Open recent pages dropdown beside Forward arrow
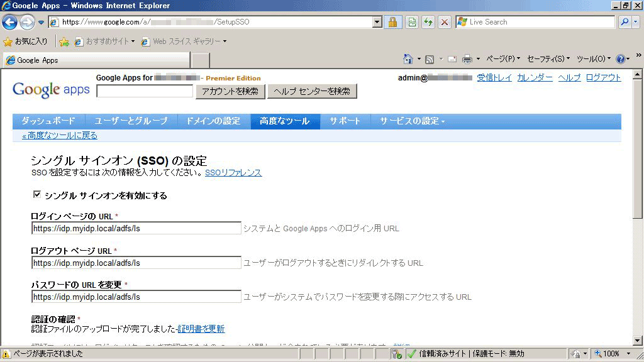The height and width of the screenshot is (362, 644). point(41,22)
